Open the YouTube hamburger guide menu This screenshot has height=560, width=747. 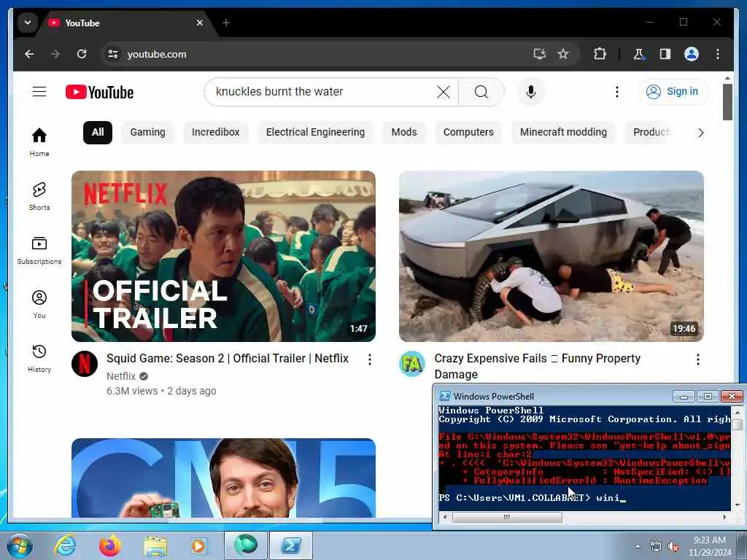pyautogui.click(x=39, y=91)
